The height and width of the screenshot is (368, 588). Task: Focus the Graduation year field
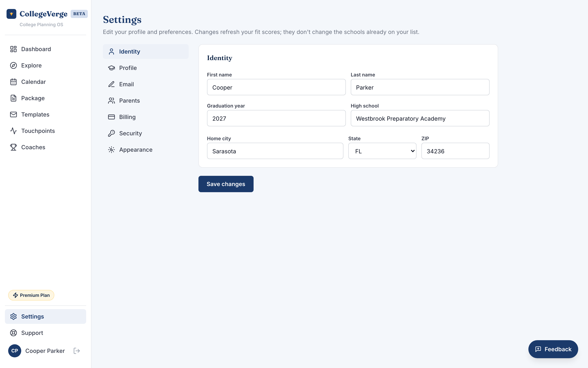coord(276,118)
